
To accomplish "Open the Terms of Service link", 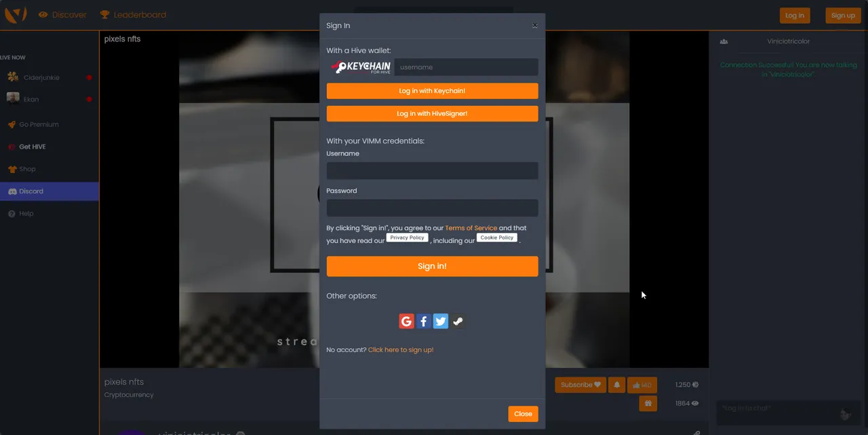I will (471, 228).
